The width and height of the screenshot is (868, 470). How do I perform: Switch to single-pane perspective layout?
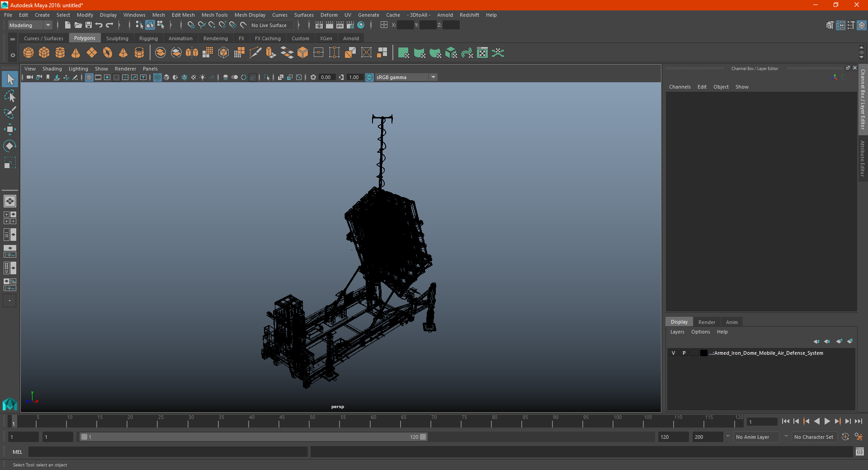tap(10, 201)
